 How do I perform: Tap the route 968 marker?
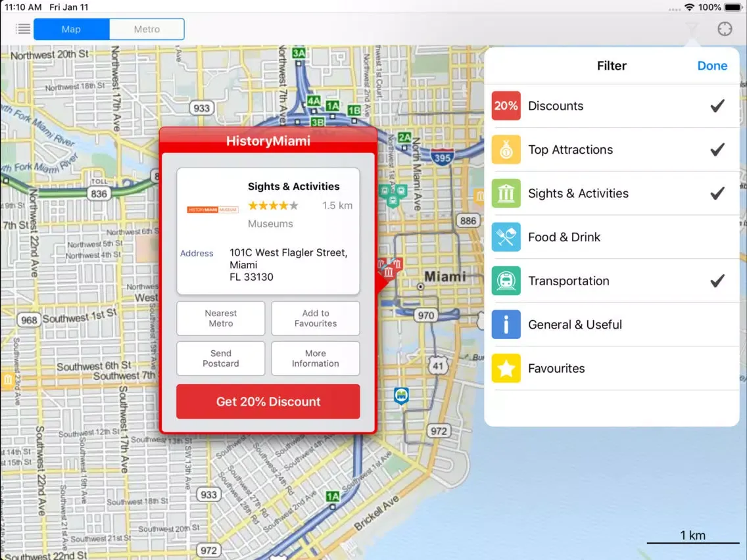click(x=29, y=320)
